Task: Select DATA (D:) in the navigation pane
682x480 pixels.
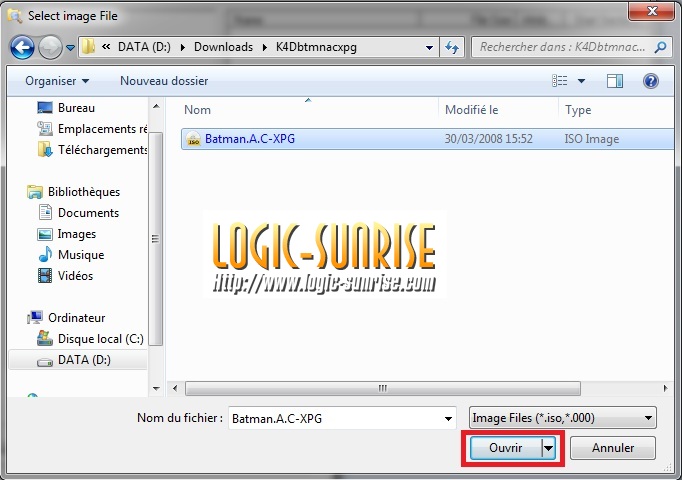Action: click(x=84, y=360)
